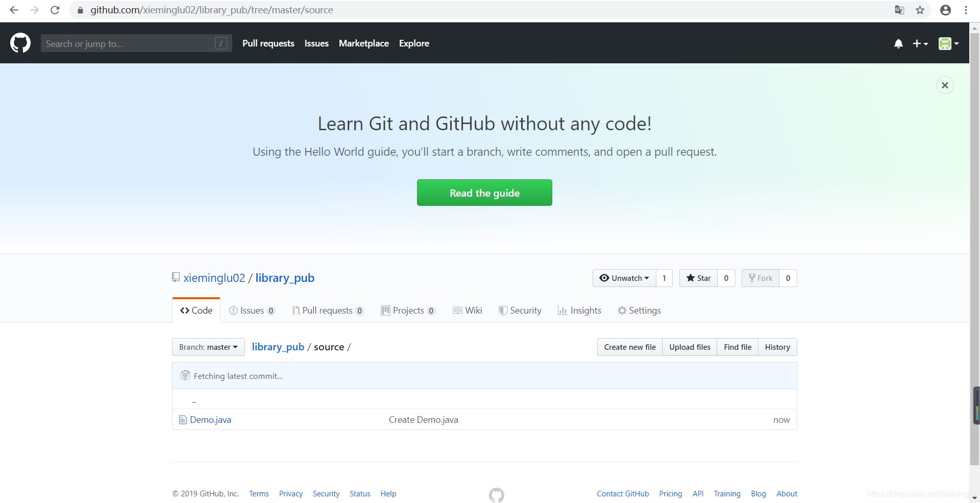
Task: Click the GitHub Octocat logo in header
Action: (x=20, y=43)
